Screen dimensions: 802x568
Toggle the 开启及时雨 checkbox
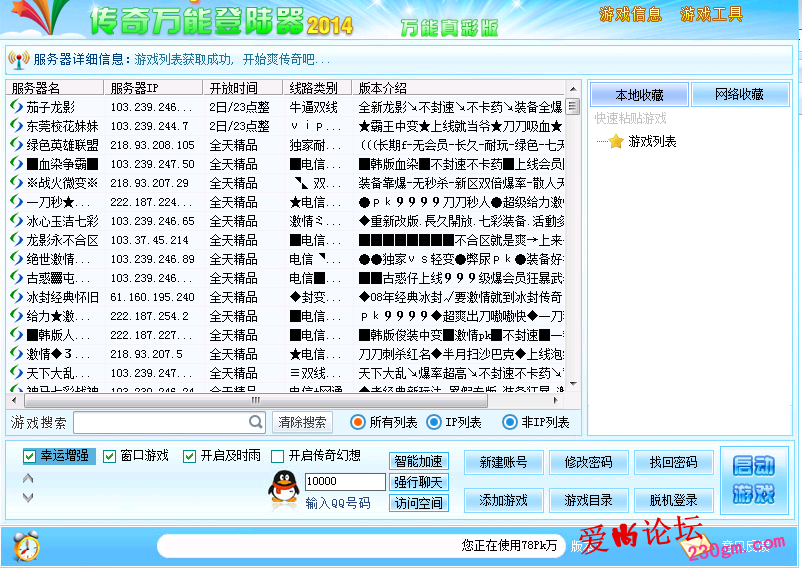pos(189,456)
